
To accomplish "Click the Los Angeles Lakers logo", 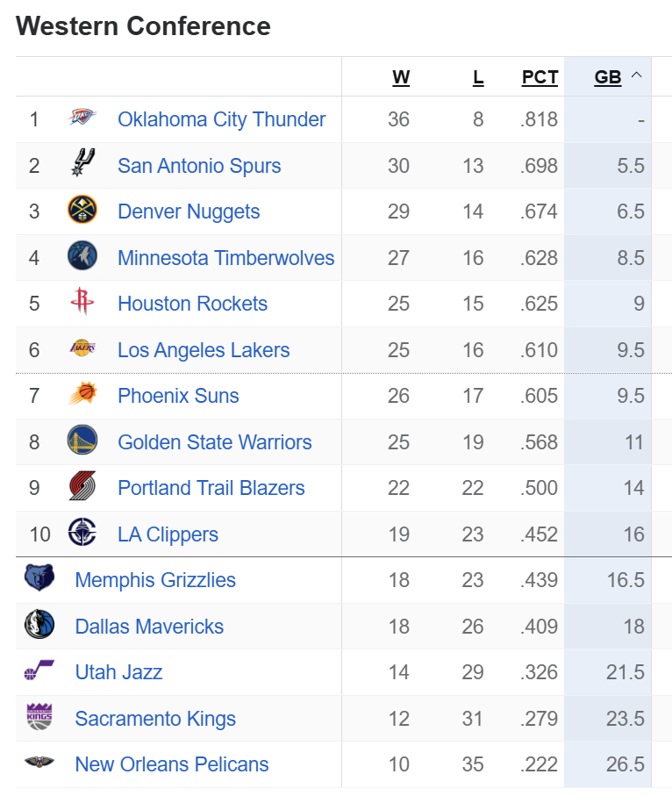I will point(82,349).
